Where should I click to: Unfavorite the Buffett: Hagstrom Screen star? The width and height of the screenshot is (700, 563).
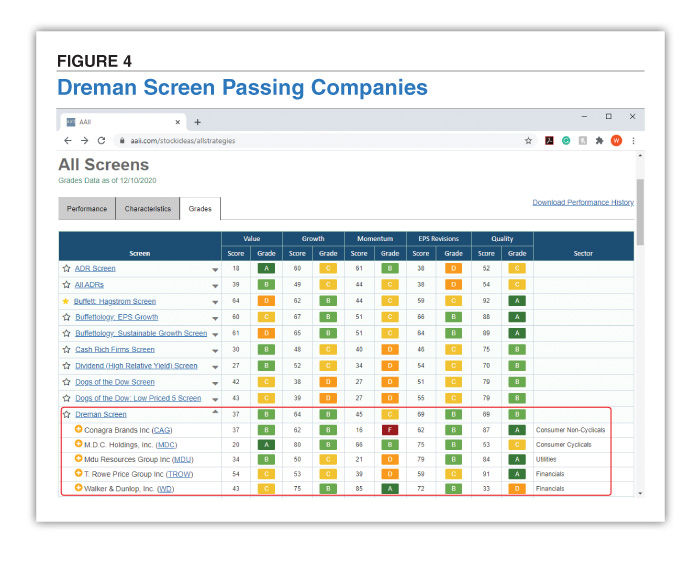(66, 301)
